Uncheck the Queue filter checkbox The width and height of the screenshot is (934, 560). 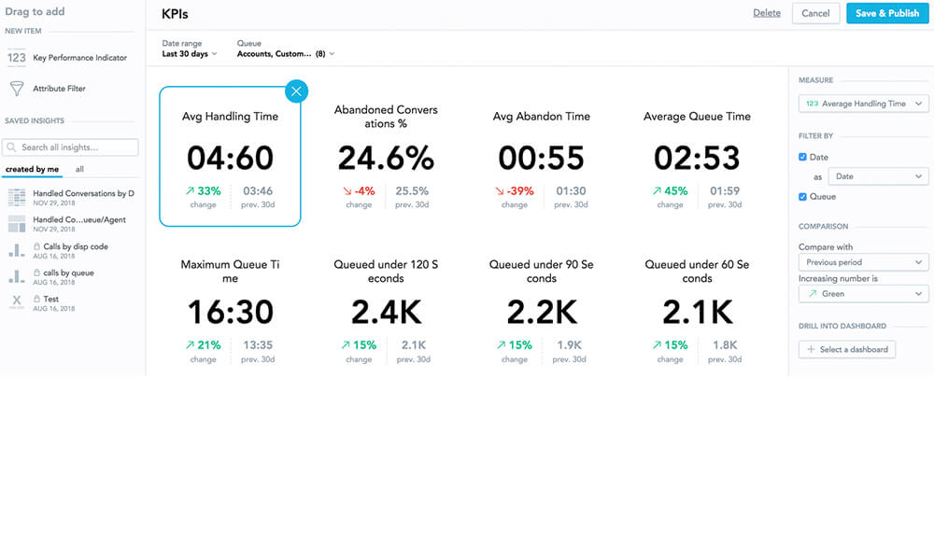coord(803,197)
